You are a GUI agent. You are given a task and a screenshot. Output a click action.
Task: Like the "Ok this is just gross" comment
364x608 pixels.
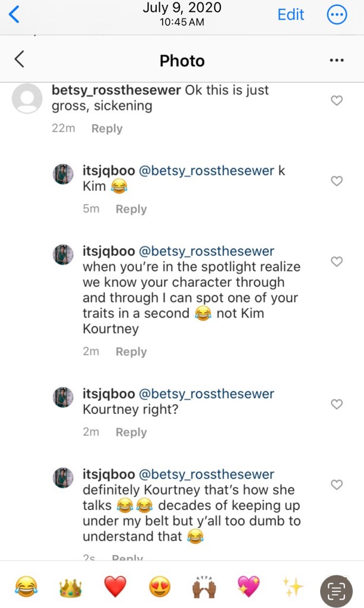point(337,100)
